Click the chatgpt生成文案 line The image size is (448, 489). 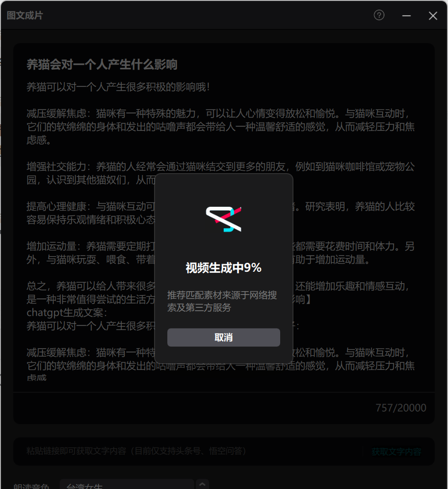pos(67,313)
